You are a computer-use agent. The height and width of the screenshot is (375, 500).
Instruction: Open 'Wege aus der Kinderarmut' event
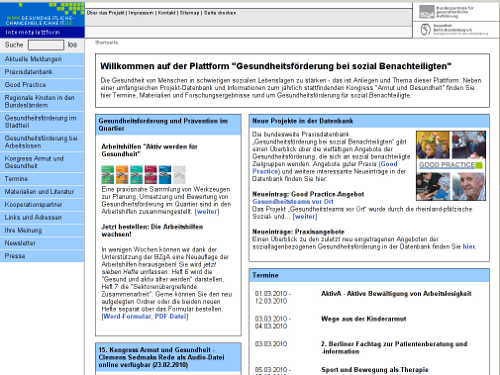click(364, 319)
